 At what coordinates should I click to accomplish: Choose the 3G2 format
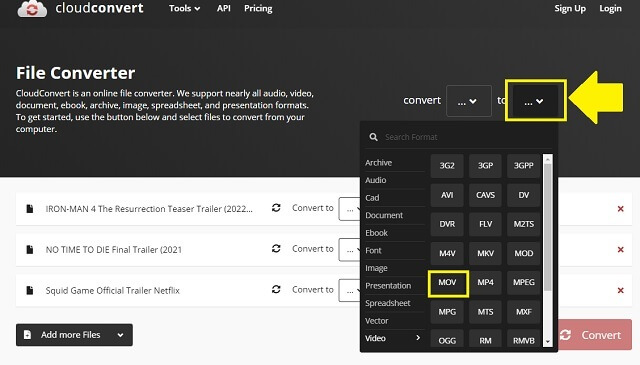click(447, 165)
